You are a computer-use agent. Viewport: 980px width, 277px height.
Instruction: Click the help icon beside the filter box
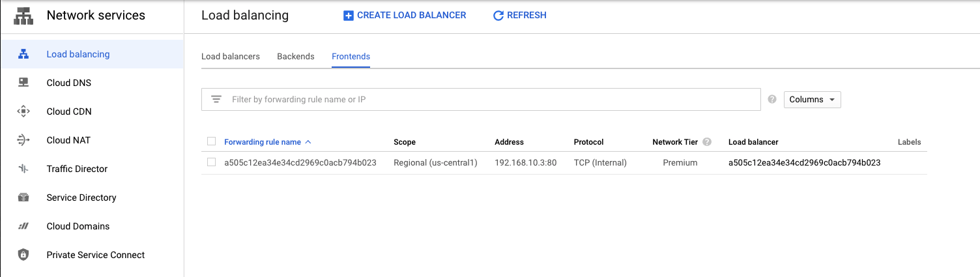click(772, 100)
